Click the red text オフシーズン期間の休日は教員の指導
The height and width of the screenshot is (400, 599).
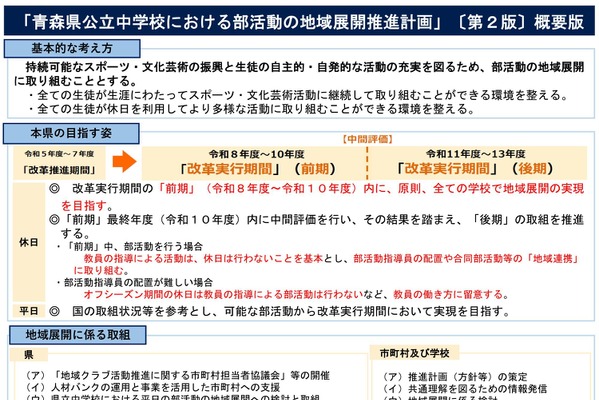coord(223,295)
